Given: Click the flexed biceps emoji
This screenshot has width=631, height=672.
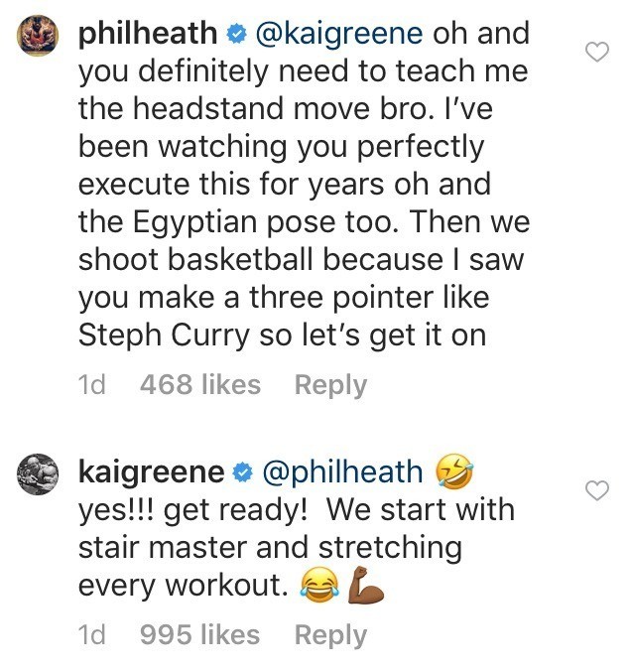Looking at the screenshot, I should coord(364,586).
